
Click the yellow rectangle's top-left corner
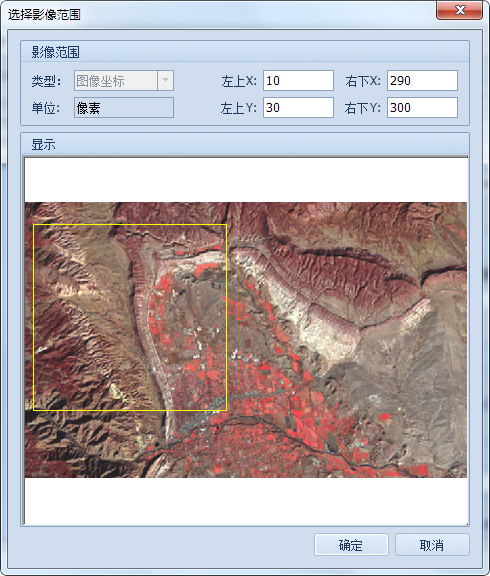33,225
